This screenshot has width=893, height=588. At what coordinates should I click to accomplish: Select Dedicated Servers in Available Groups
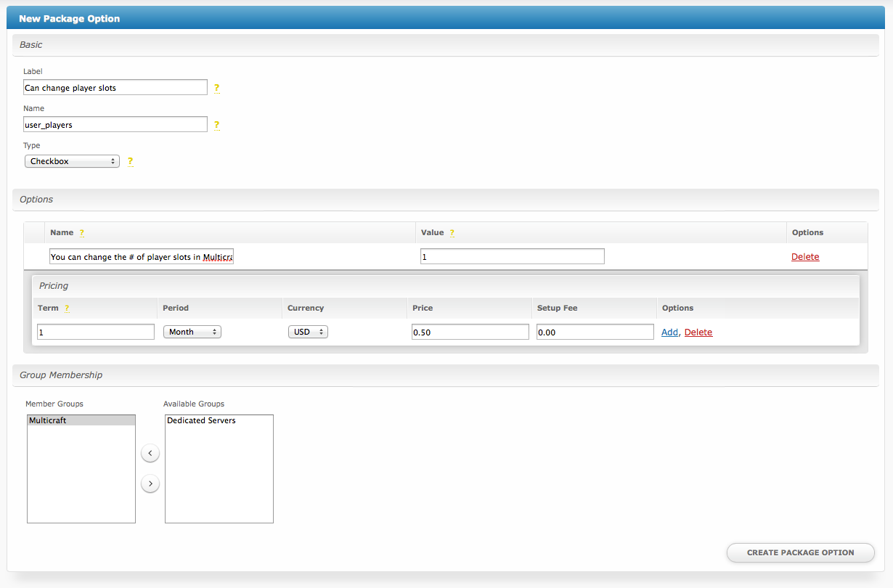click(201, 420)
